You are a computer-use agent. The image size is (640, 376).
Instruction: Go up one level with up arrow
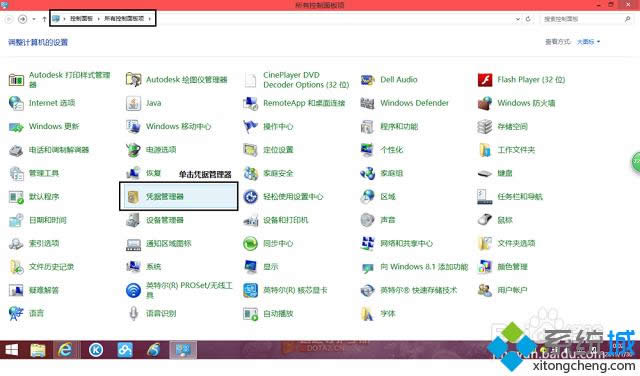(44, 19)
